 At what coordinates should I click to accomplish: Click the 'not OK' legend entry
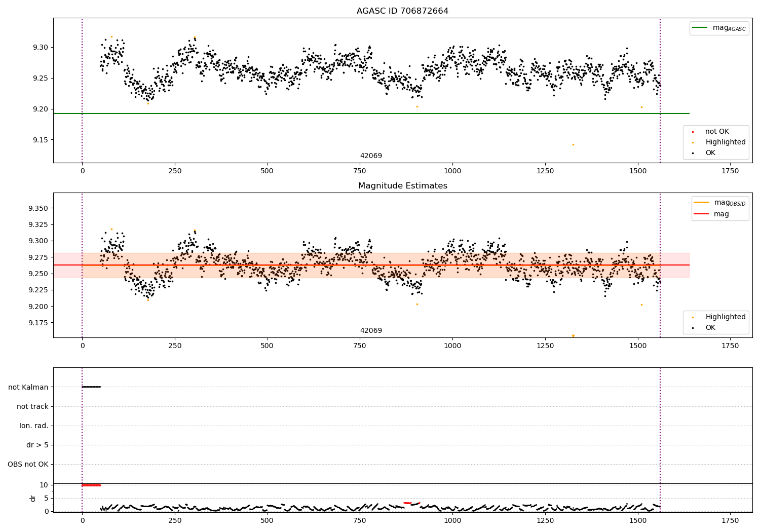pyautogui.click(x=717, y=131)
